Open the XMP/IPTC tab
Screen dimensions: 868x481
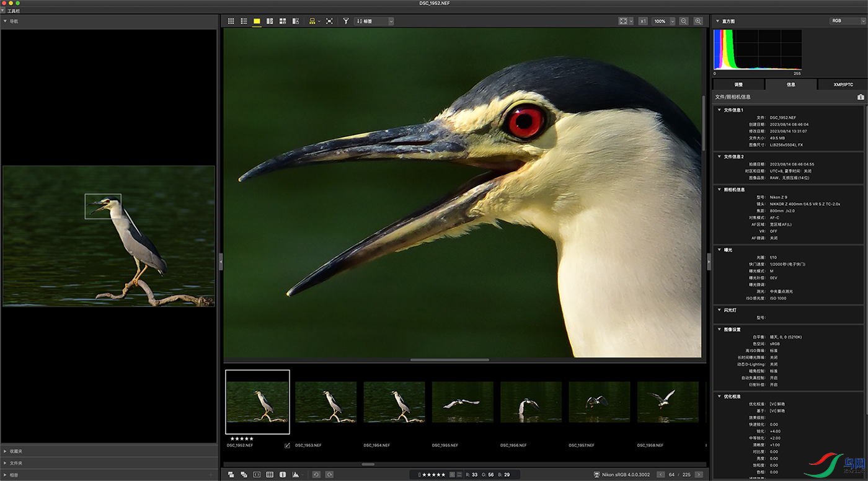[x=843, y=84]
